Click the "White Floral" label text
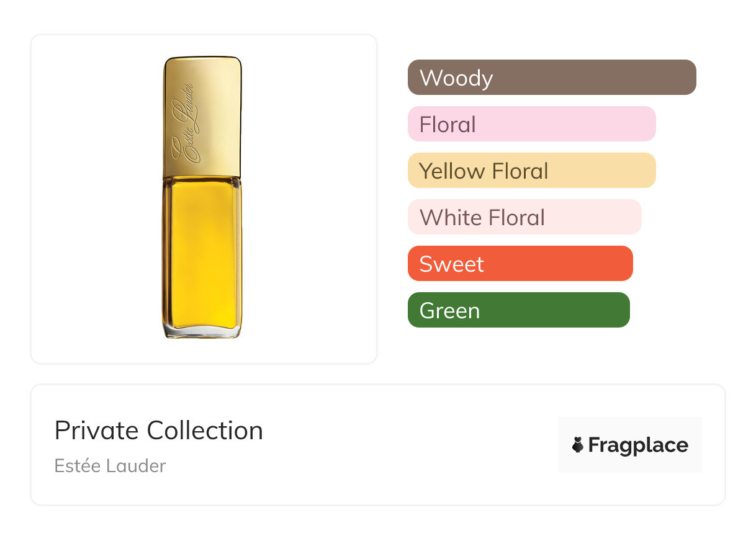The image size is (756, 536). (482, 217)
